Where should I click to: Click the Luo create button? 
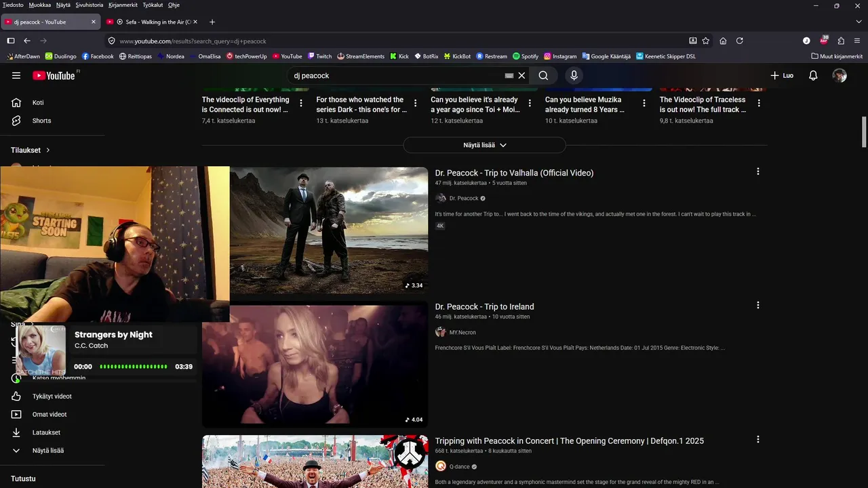coord(782,76)
